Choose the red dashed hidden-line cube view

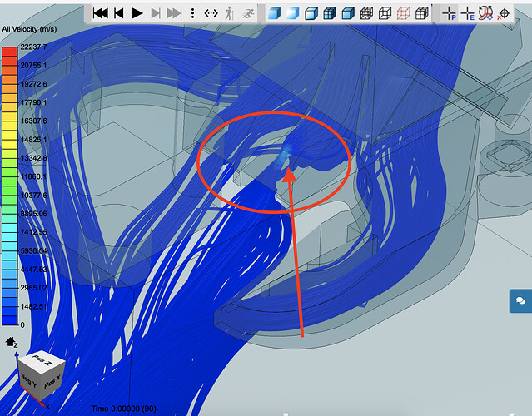pyautogui.click(x=403, y=13)
